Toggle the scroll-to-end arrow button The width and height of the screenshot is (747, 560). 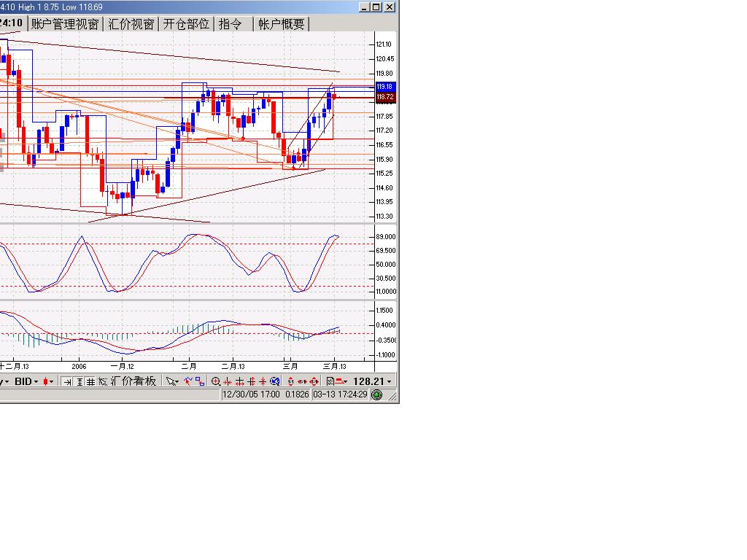pyautogui.click(x=68, y=382)
